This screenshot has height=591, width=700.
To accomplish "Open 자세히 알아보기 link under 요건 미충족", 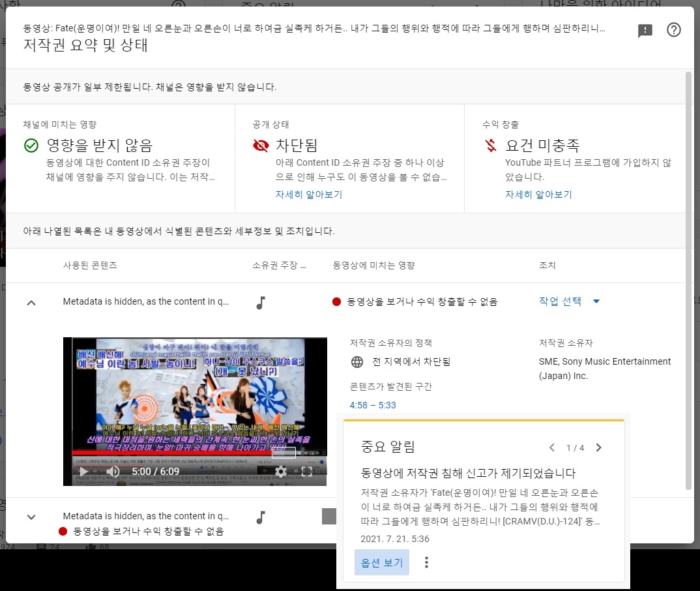I will pyautogui.click(x=538, y=194).
